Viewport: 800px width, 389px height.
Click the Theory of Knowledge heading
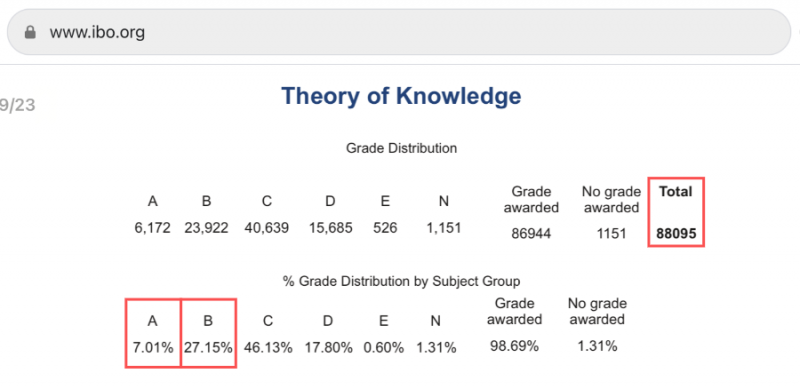tap(401, 96)
